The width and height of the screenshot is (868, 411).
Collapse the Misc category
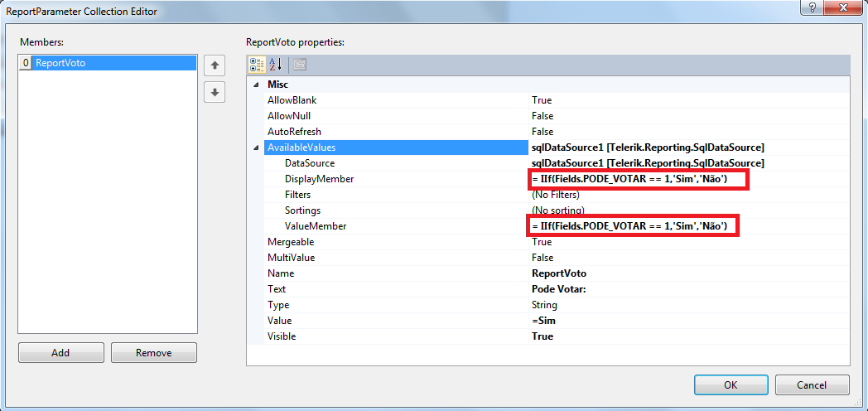click(x=256, y=85)
